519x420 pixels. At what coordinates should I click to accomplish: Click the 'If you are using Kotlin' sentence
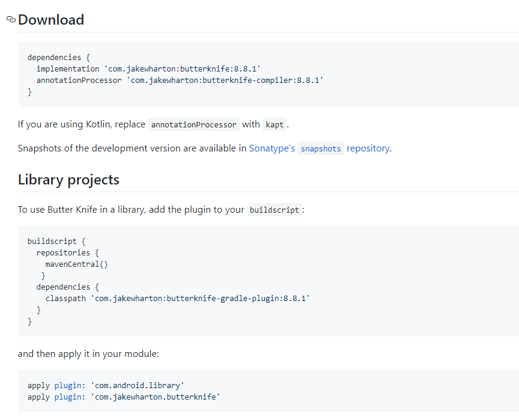click(81, 124)
